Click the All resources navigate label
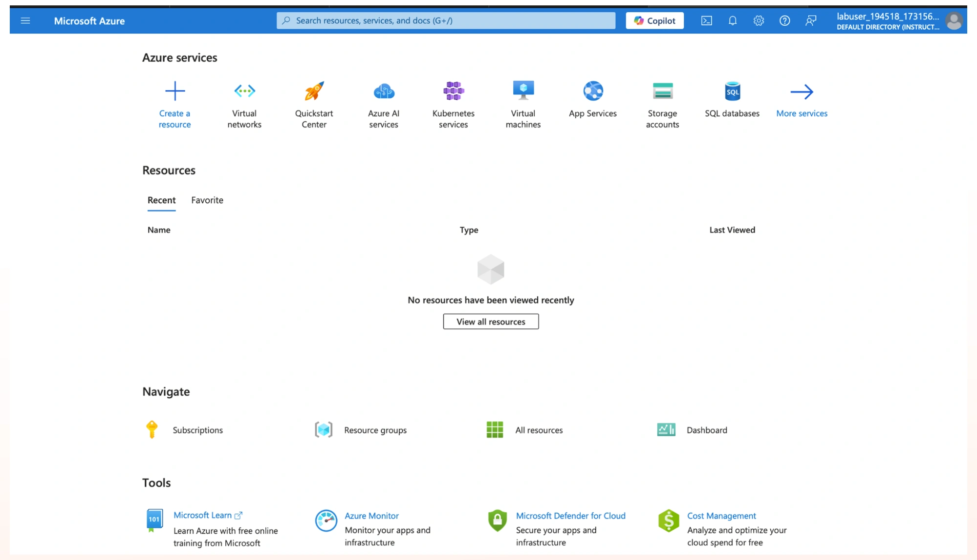Viewport: 977px width, 560px height. coord(539,430)
